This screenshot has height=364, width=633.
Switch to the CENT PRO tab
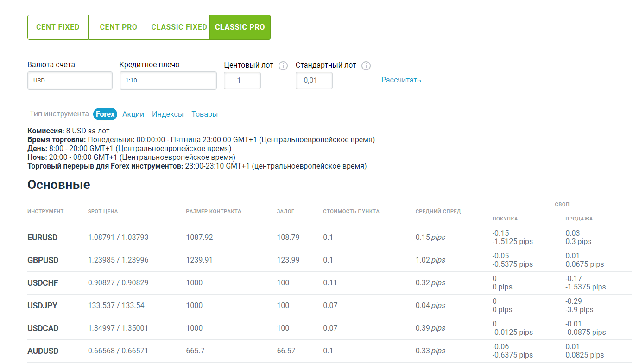pyautogui.click(x=119, y=27)
